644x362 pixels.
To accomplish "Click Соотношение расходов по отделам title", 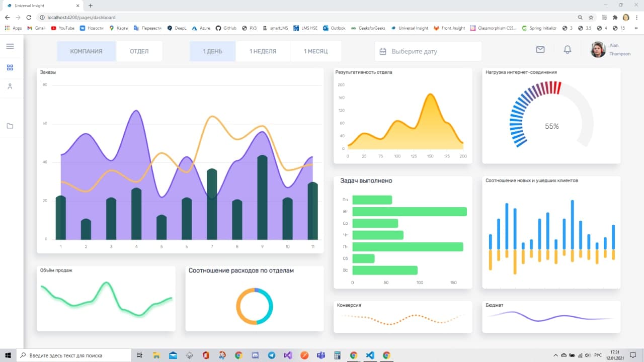I will (241, 270).
